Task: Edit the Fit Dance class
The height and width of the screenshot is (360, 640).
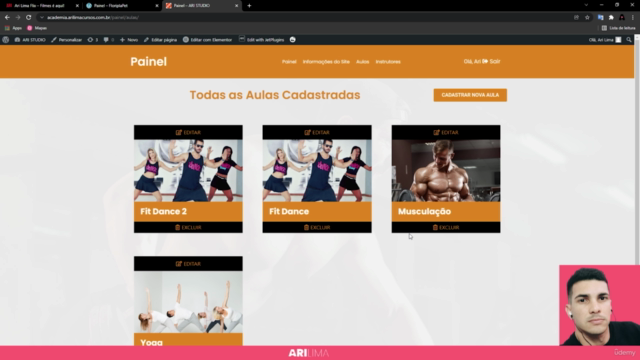Action: pos(317,132)
